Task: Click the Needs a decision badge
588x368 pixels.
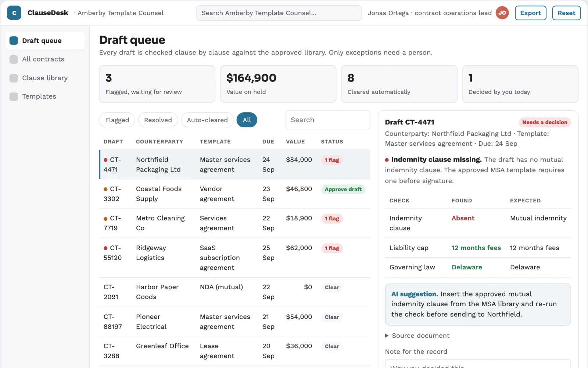Action: [545, 122]
